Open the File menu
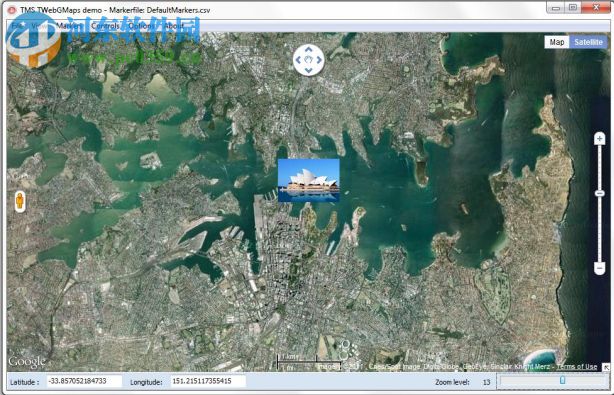This screenshot has width=614, height=395. tap(16, 26)
